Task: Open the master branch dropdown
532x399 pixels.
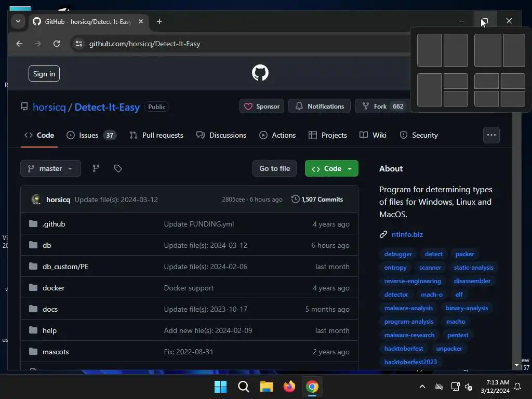Action: [x=50, y=168]
